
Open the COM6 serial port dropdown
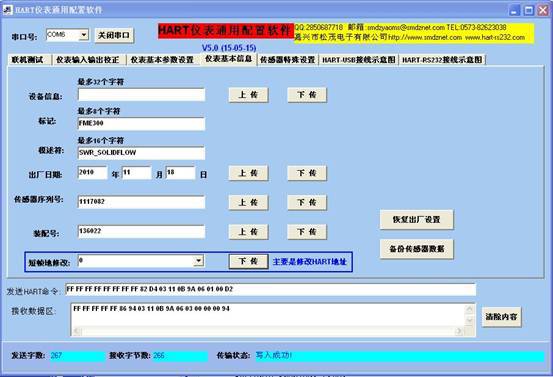pyautogui.click(x=84, y=35)
